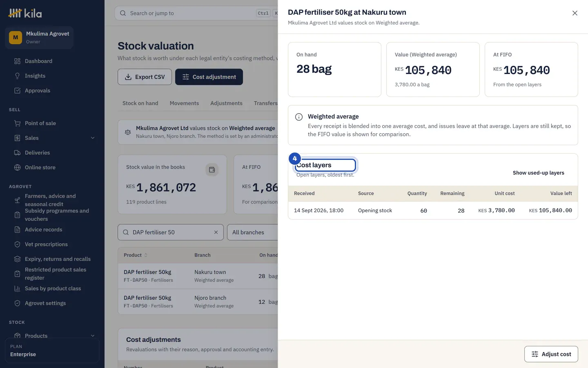Image resolution: width=588 pixels, height=368 pixels.
Task: Open Sales by product class chart item
Action: pyautogui.click(x=52, y=288)
